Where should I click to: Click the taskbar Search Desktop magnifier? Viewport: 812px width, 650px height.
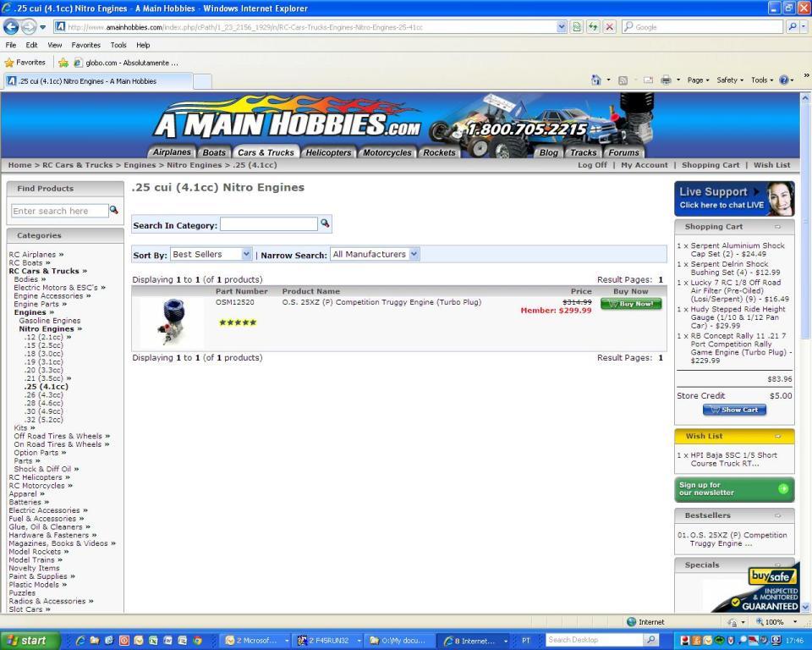point(651,640)
